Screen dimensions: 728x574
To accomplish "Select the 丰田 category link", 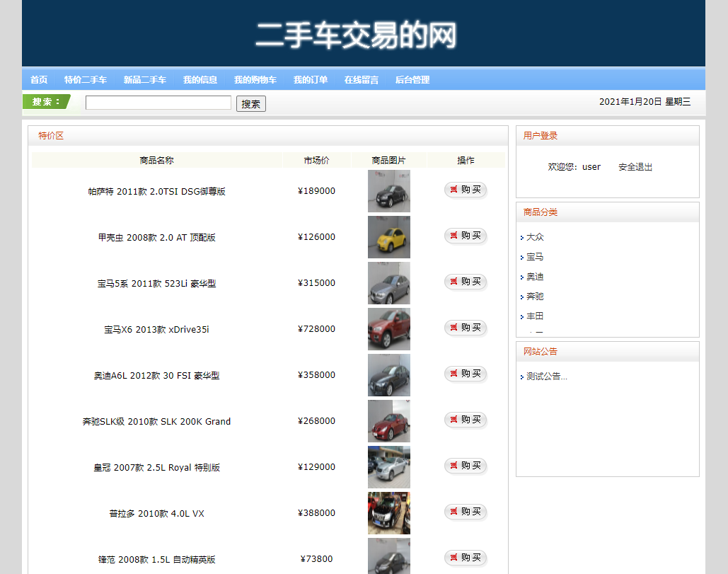I will pos(535,316).
